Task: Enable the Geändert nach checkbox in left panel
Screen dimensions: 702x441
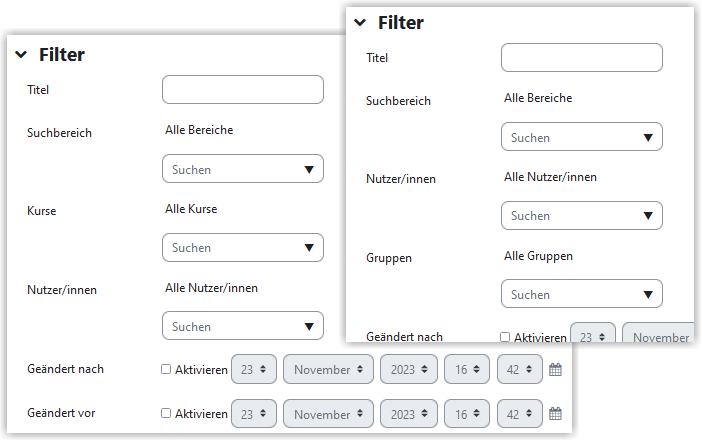Action: pos(166,369)
